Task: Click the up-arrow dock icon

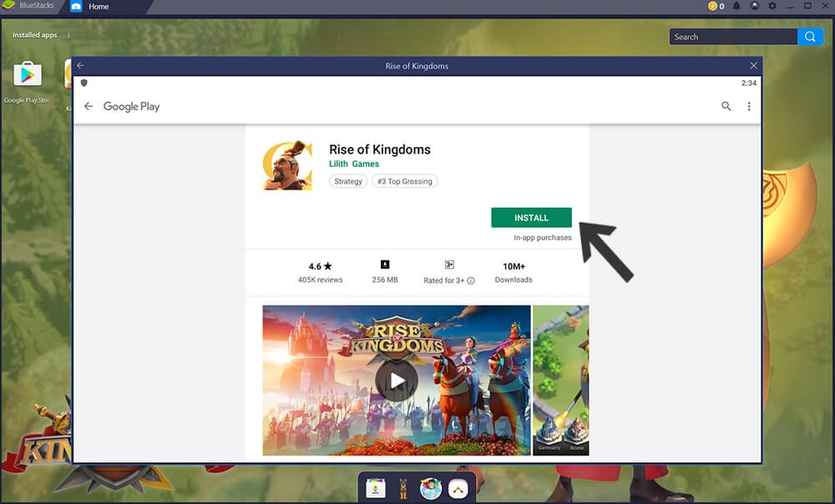Action: click(458, 489)
